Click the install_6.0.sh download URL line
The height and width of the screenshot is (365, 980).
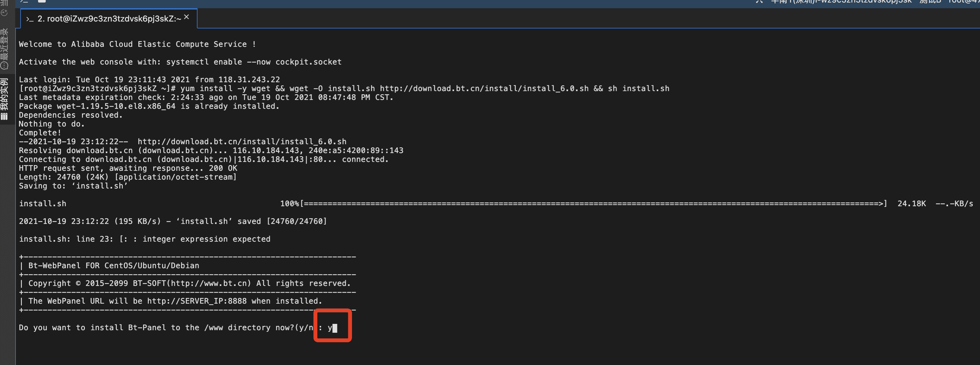[x=242, y=141]
